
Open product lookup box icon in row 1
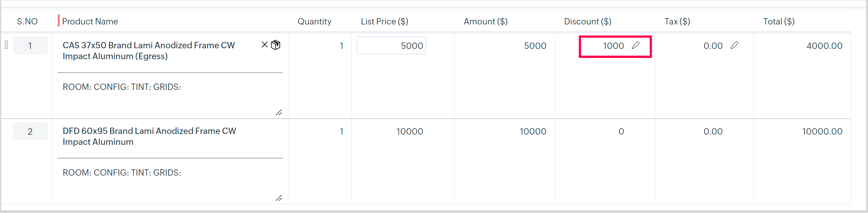276,45
